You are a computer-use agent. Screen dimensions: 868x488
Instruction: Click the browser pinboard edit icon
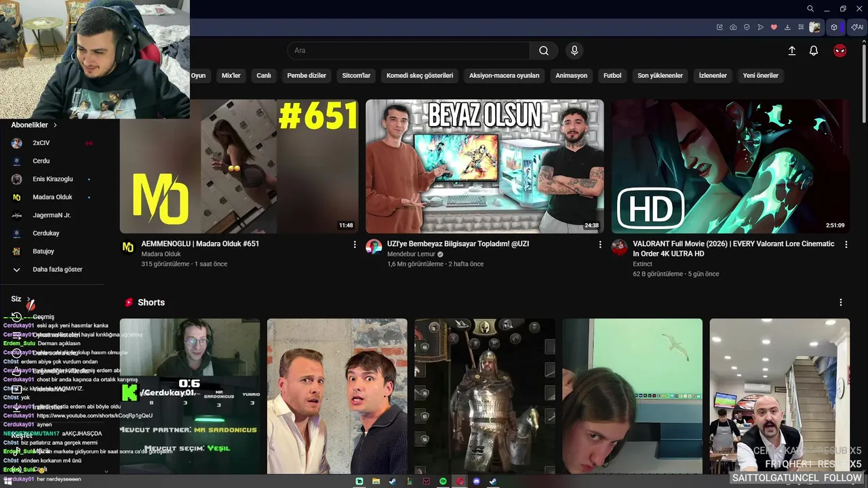click(719, 27)
